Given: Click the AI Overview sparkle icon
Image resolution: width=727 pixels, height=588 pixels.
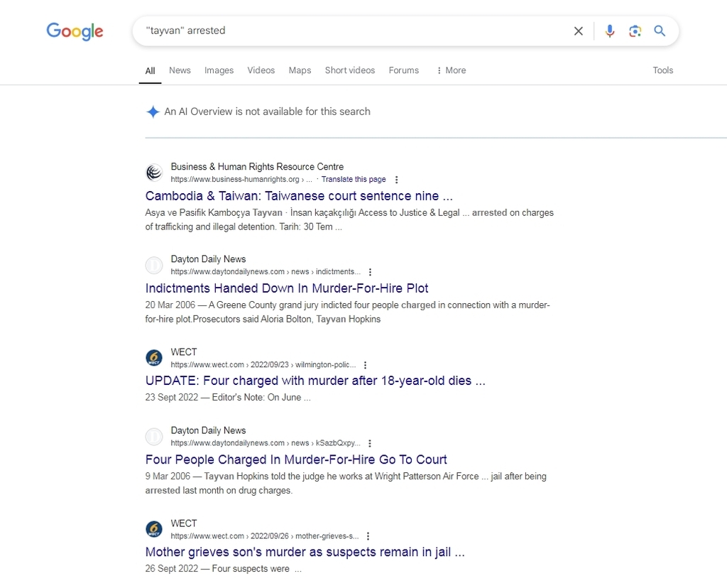Looking at the screenshot, I should coord(153,111).
